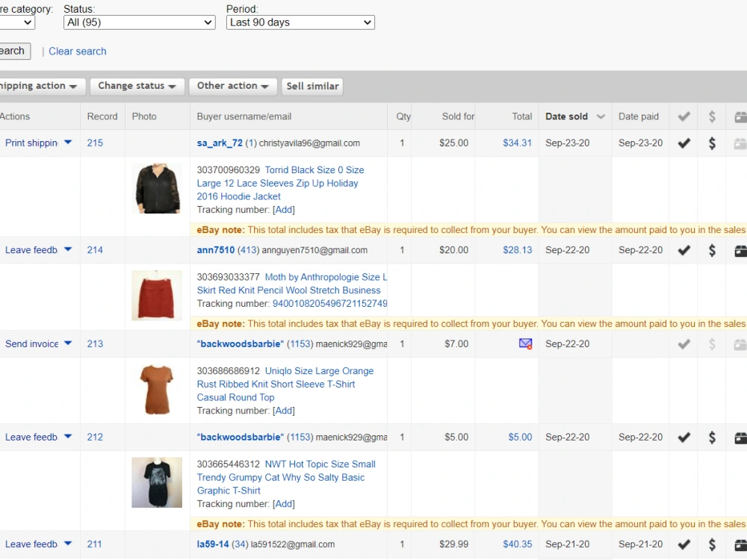Click the shipped box icon for record 214

click(740, 250)
